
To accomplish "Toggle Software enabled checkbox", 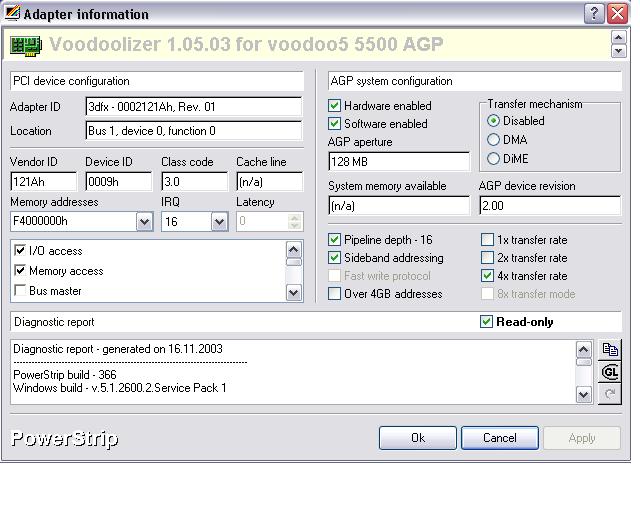I will pyautogui.click(x=334, y=124).
